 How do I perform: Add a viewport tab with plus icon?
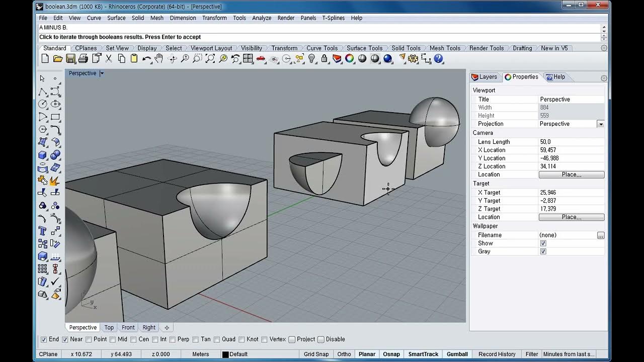click(167, 328)
